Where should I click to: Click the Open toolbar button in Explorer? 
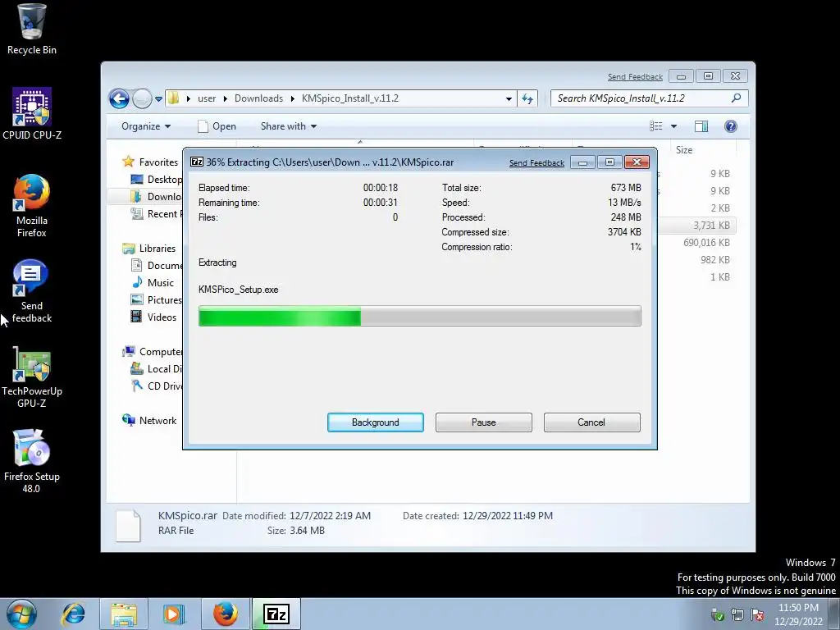pyautogui.click(x=217, y=126)
